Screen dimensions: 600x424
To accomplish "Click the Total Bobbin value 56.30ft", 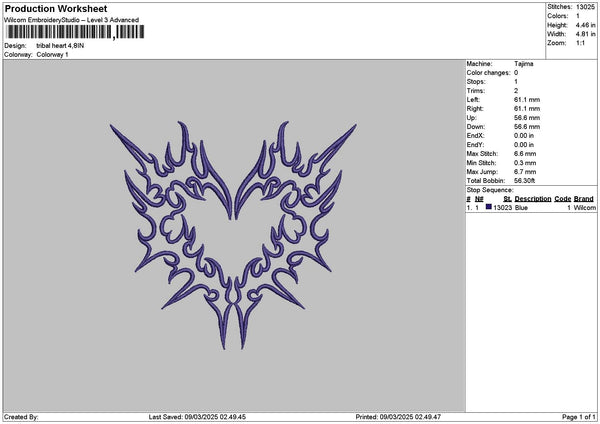I will 528,180.
